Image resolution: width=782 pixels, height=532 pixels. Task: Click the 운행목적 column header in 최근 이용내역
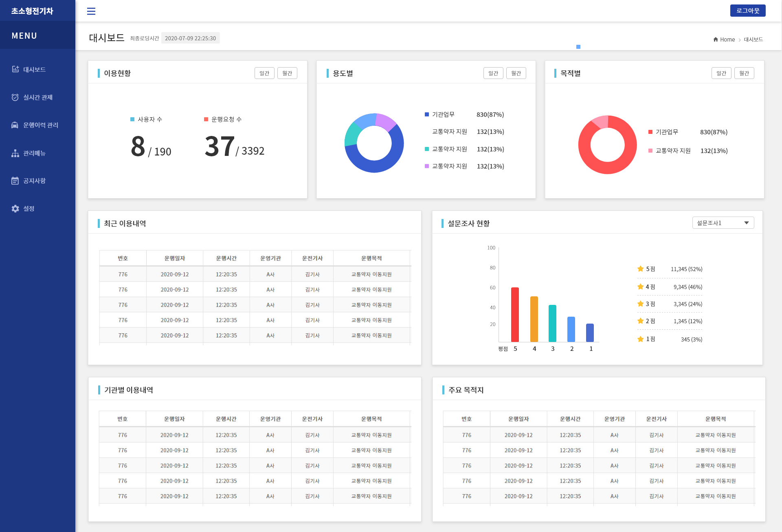[371, 258]
